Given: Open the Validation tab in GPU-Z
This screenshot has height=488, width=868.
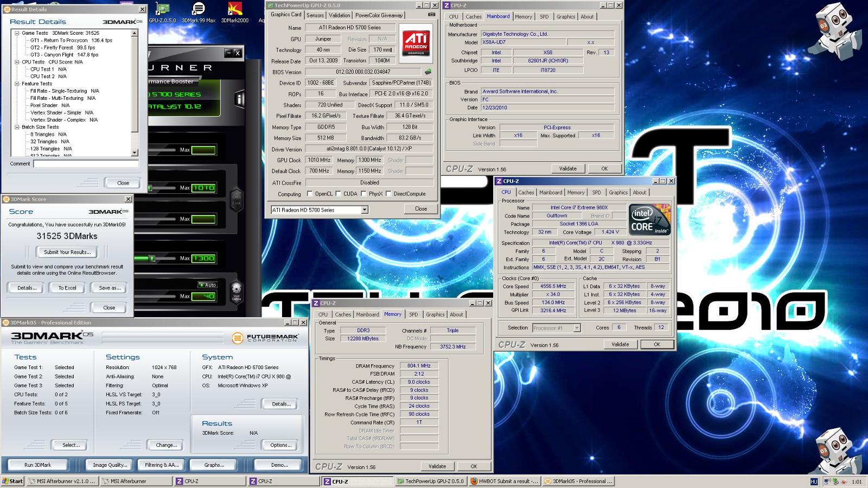Looking at the screenshot, I should pos(340,15).
